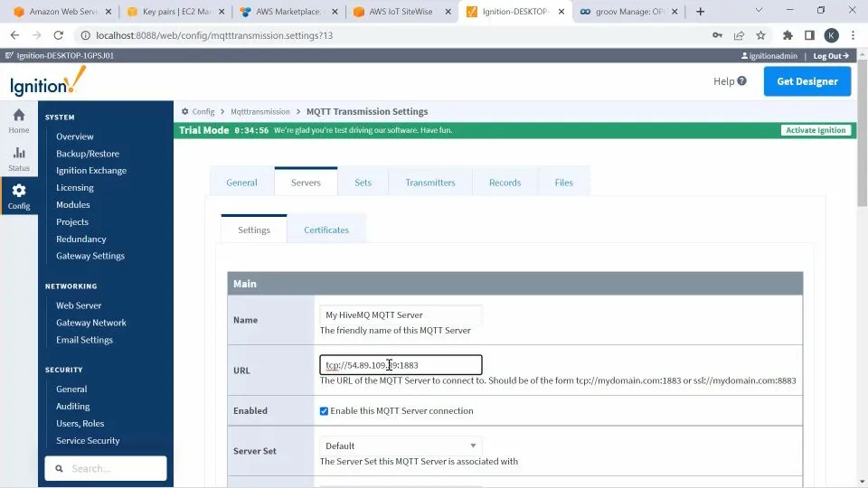Open Modules in the sidebar
The height and width of the screenshot is (488, 868).
coord(73,205)
